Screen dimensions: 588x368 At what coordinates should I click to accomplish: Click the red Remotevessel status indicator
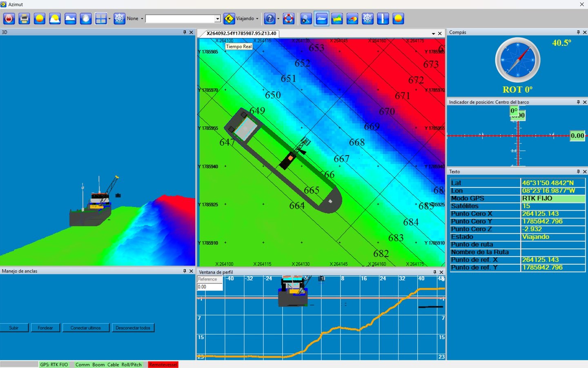163,364
